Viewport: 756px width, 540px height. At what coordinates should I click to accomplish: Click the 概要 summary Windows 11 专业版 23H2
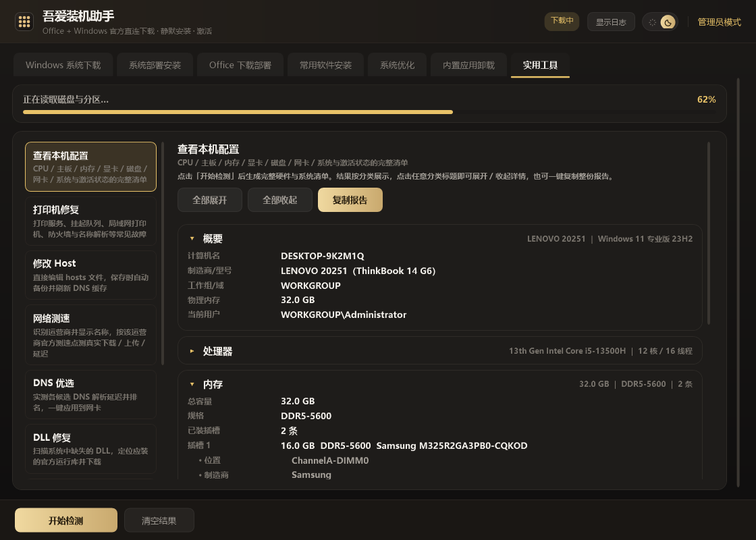click(645, 239)
